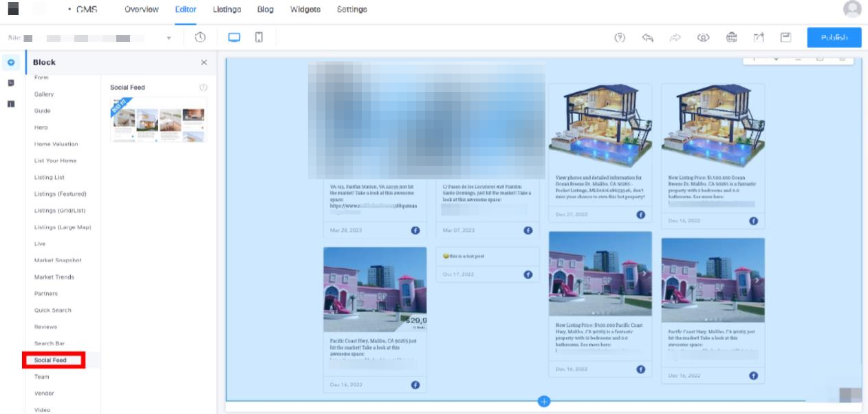This screenshot has width=868, height=414.
Task: Switch to mobile preview mode
Action: tap(259, 37)
